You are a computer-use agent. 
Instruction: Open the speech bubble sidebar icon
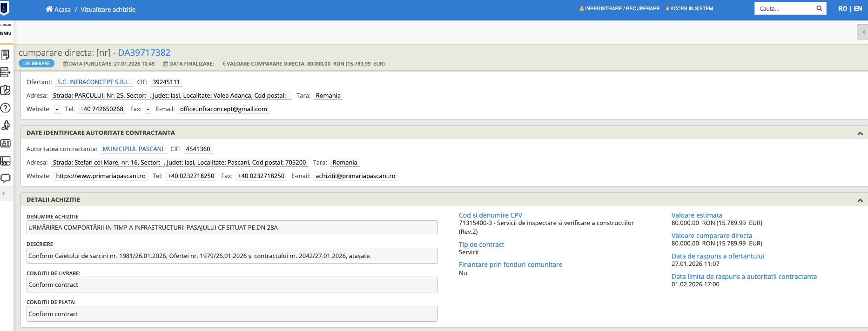pyautogui.click(x=6, y=179)
